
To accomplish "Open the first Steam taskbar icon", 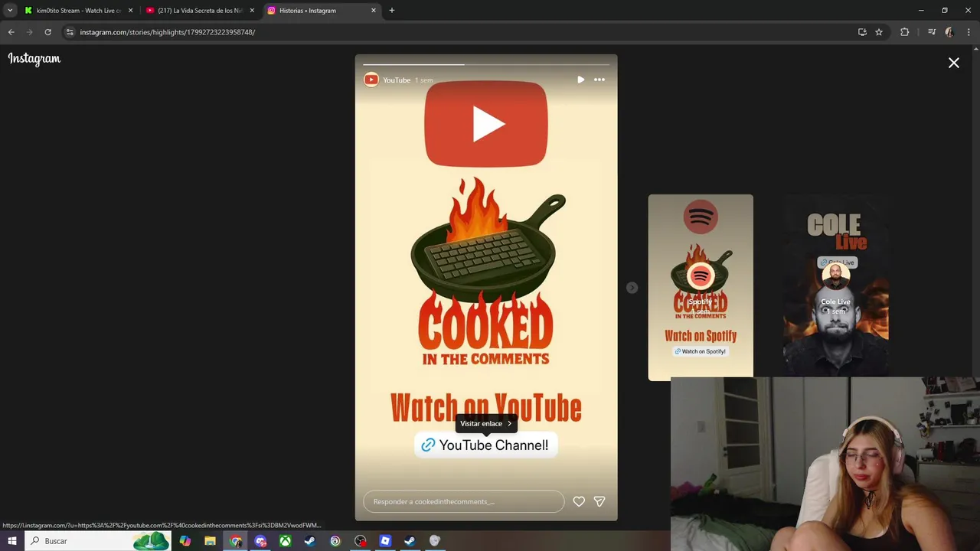I will click(310, 541).
